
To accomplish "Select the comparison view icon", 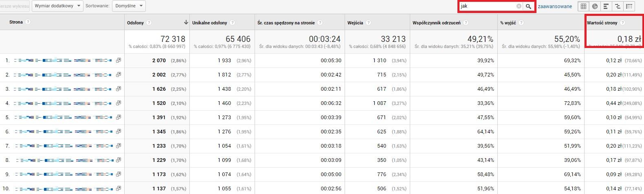I will pos(618,7).
